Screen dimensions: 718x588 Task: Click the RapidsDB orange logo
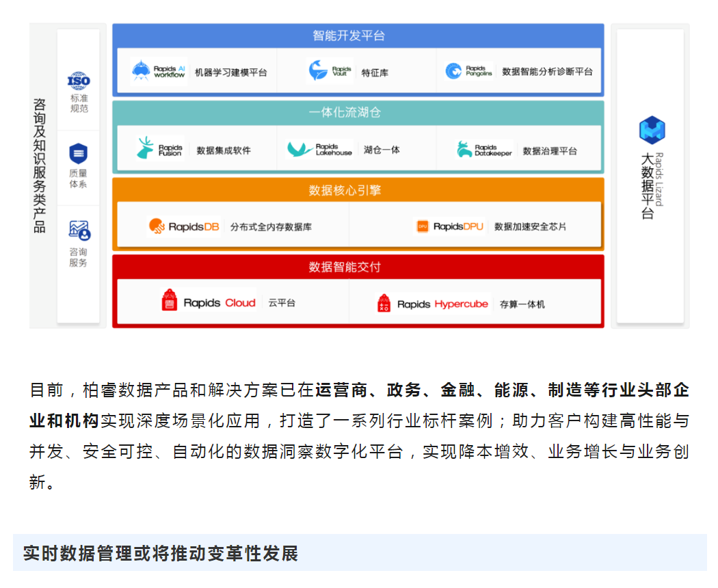157,226
